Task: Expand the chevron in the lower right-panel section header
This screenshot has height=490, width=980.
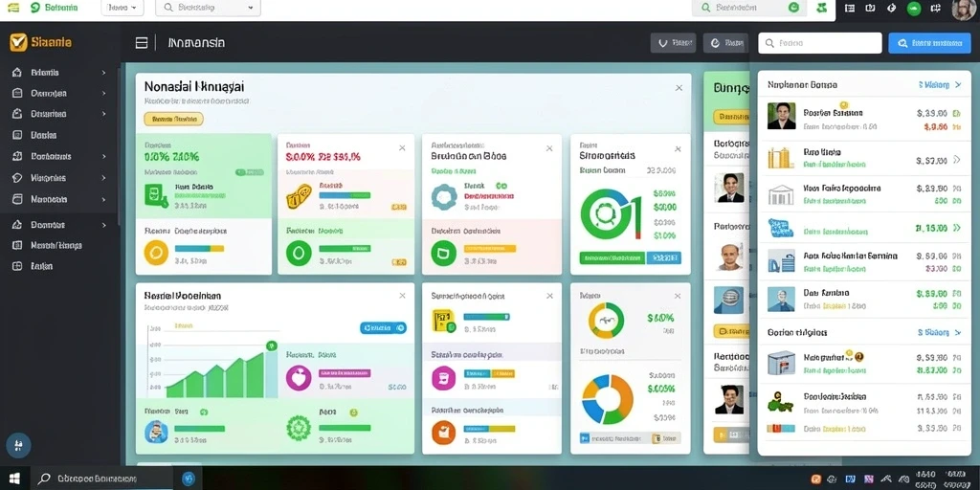Action: pos(958,332)
